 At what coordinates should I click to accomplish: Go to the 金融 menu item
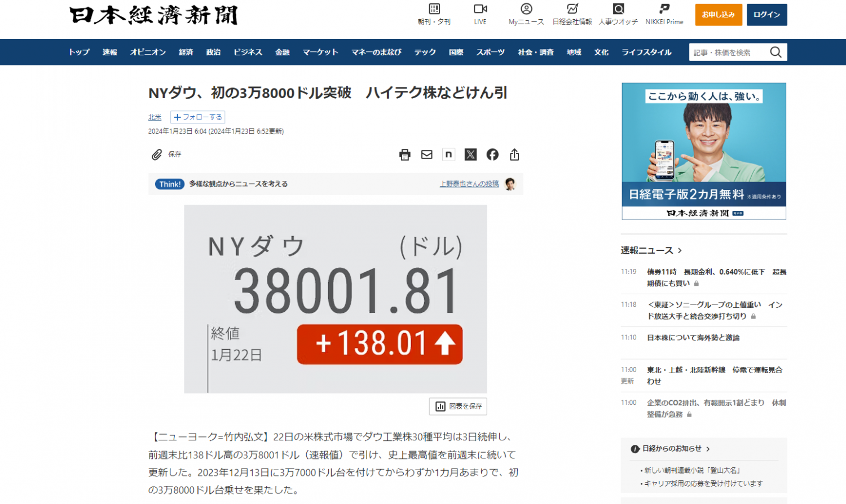(x=282, y=52)
